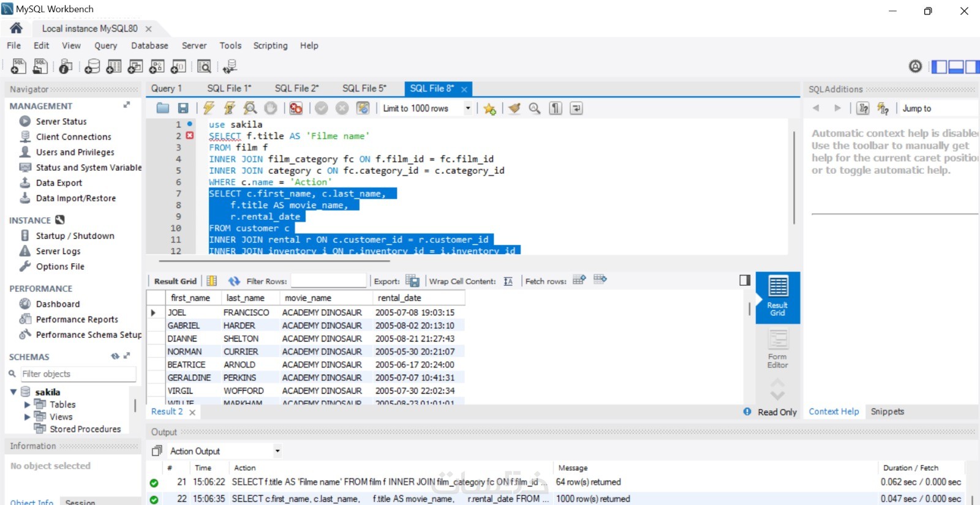This screenshot has width=980, height=505.
Task: Search table data icon
Action: pyautogui.click(x=205, y=66)
